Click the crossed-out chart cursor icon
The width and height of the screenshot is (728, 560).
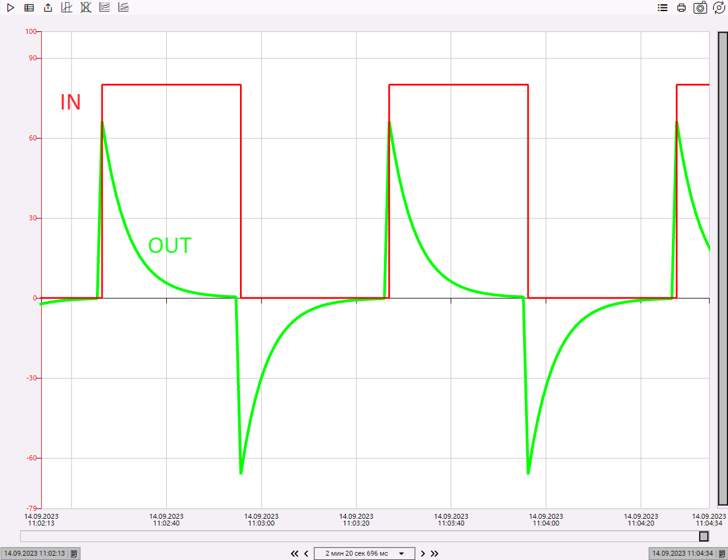(x=86, y=8)
